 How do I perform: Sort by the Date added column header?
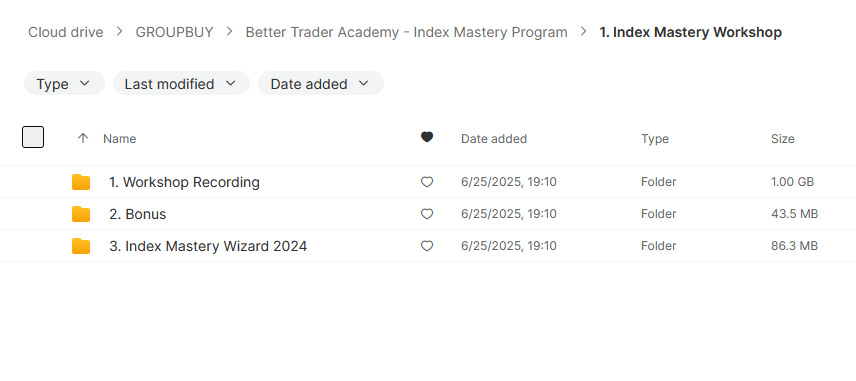click(494, 139)
